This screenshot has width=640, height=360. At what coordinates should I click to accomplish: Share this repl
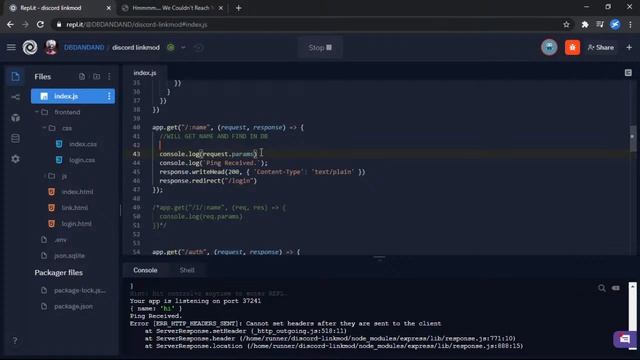[600, 47]
